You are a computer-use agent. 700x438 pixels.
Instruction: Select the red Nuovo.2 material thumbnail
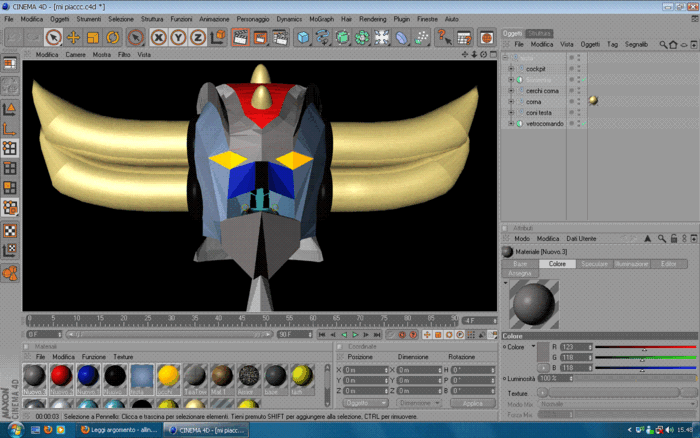(62, 379)
